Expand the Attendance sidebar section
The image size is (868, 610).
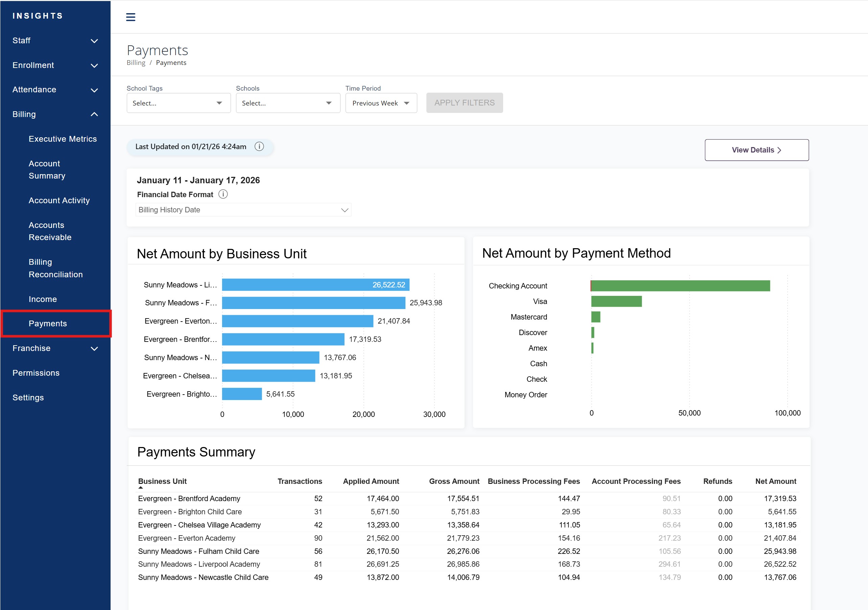click(x=94, y=90)
